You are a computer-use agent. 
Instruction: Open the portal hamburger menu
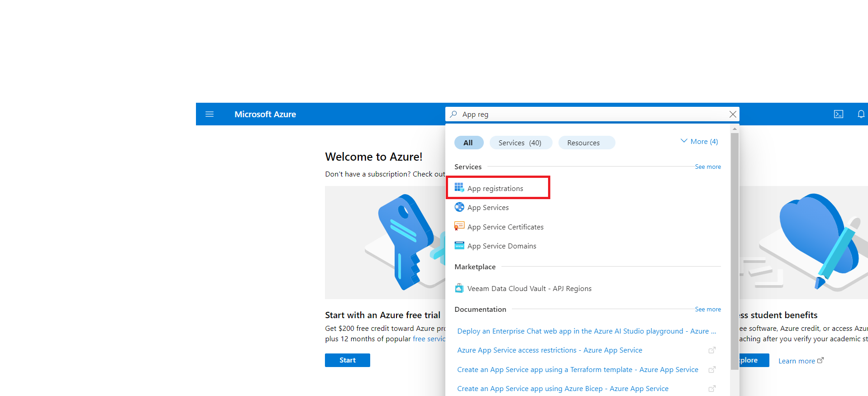click(x=210, y=114)
